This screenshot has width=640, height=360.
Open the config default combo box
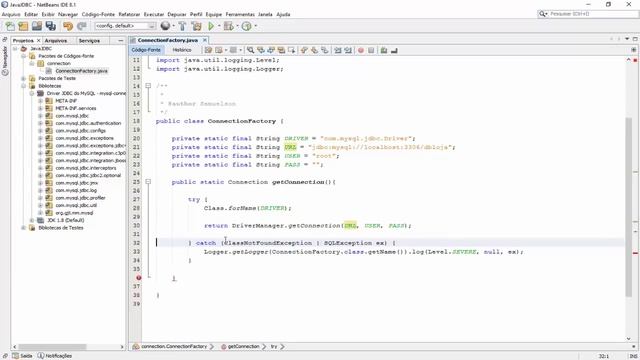pyautogui.click(x=125, y=26)
